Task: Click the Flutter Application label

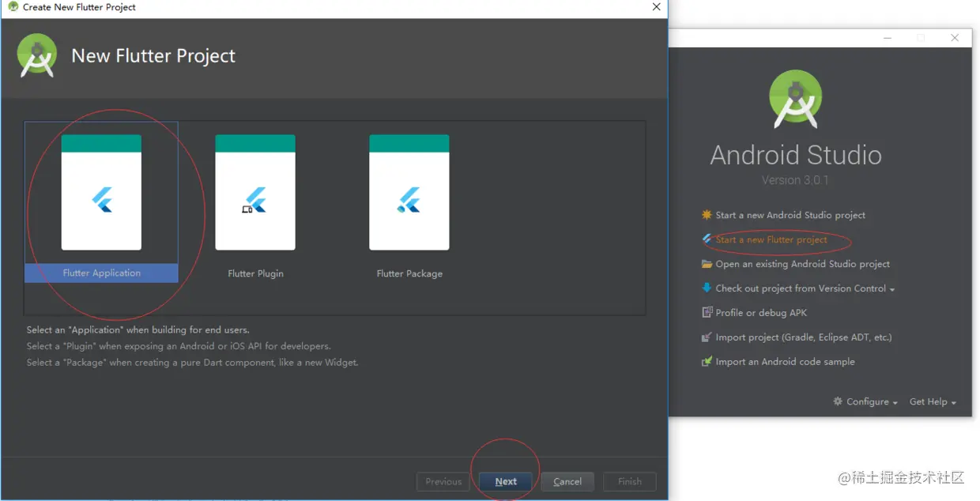Action: point(101,273)
